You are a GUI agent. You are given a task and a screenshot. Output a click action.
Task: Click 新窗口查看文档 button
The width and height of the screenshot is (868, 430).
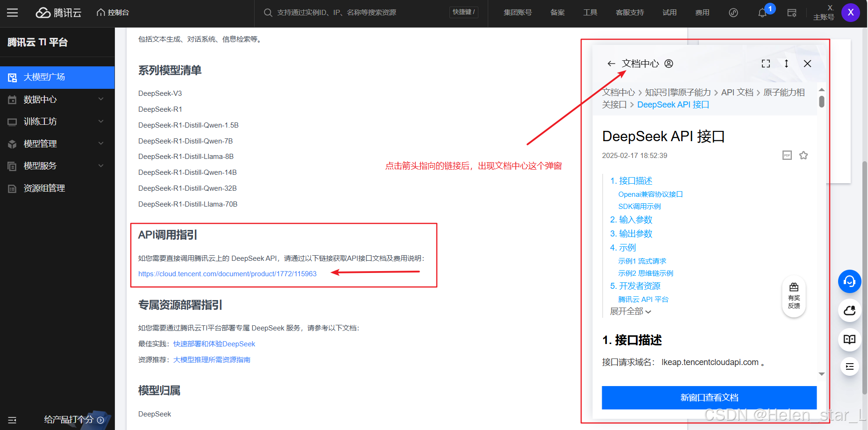[x=709, y=398]
